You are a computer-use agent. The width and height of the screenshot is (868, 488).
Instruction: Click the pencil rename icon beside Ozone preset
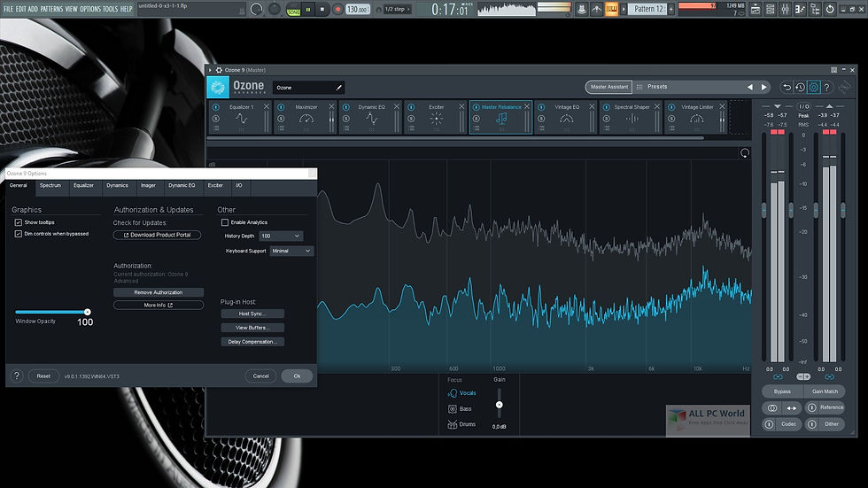coord(338,88)
